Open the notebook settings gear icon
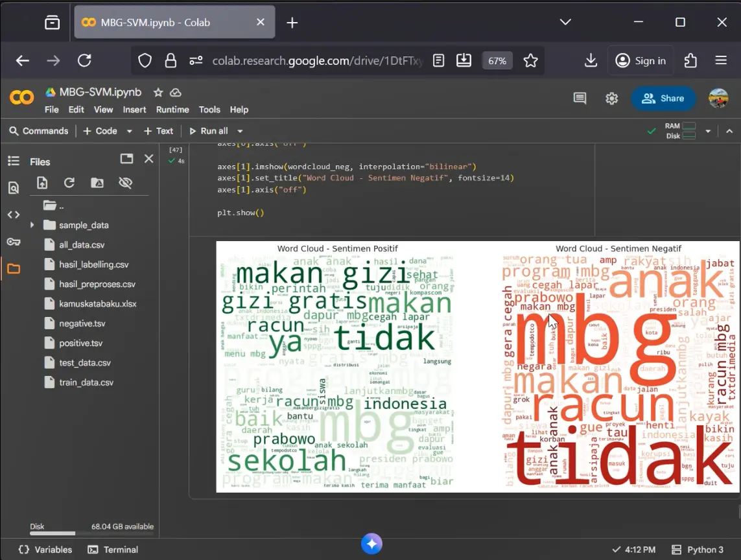Screen dimensions: 741x560 (x=611, y=98)
